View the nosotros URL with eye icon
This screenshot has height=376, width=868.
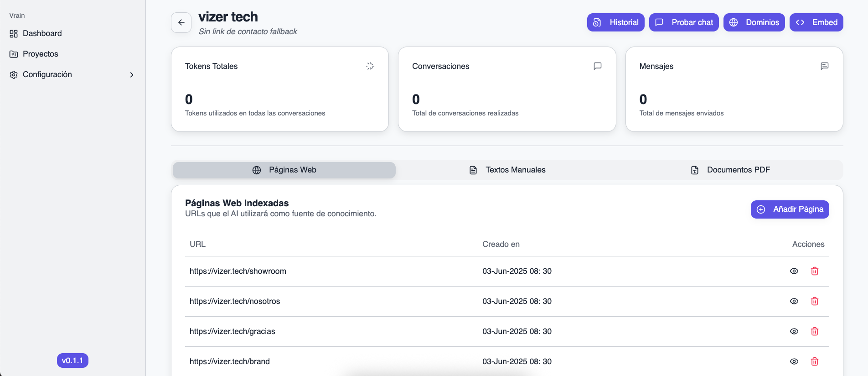pos(794,301)
